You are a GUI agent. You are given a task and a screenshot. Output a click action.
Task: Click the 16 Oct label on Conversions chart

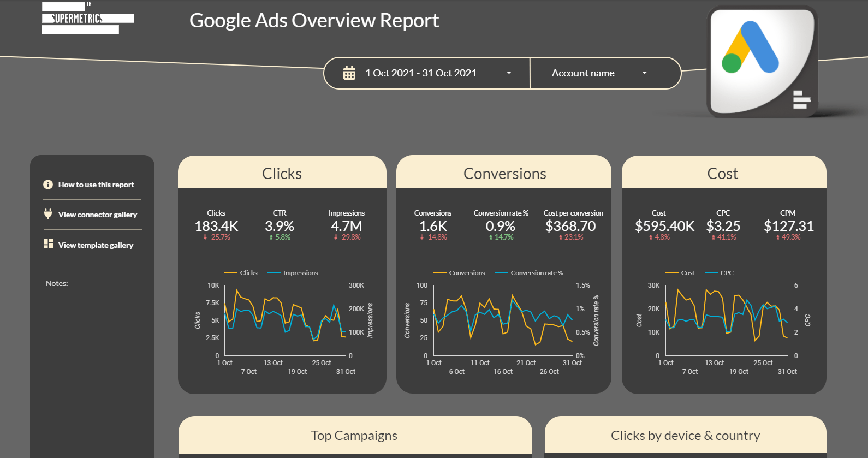pos(503,372)
